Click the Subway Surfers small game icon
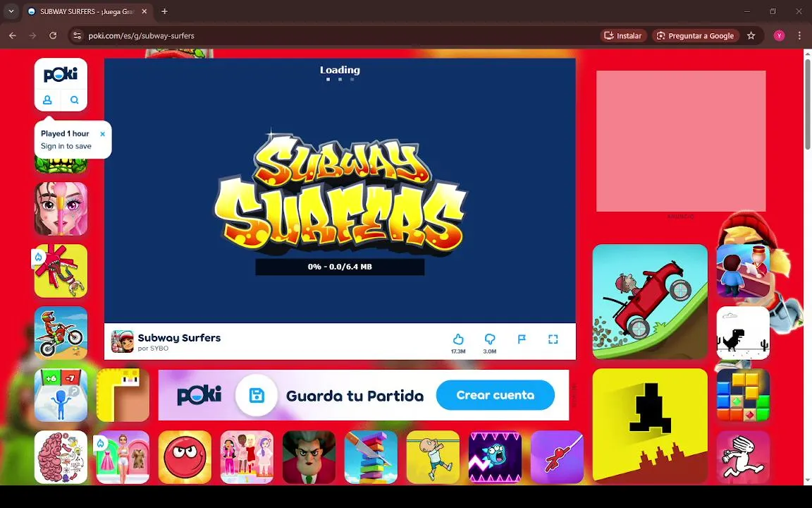Image resolution: width=812 pixels, height=508 pixels. pos(122,341)
